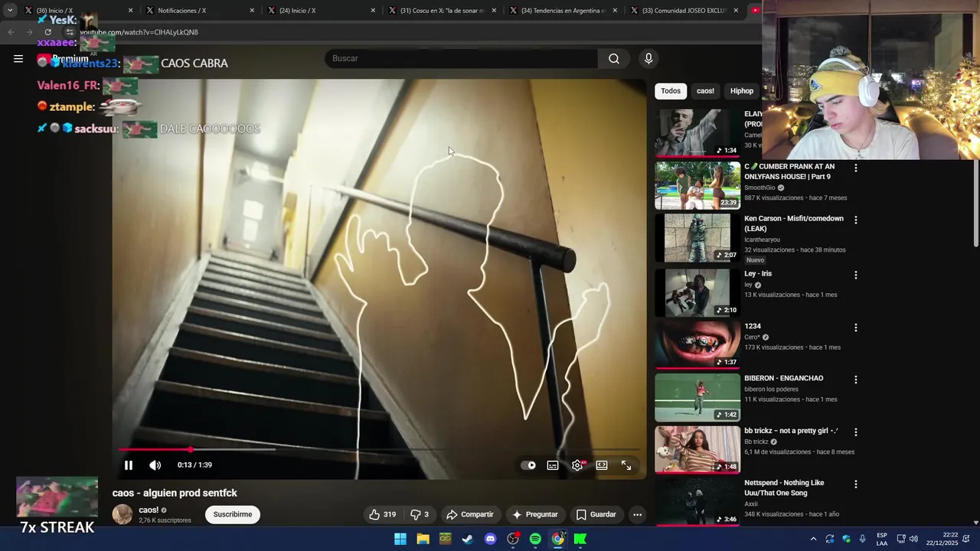Select the caos! filter chip
Image resolution: width=980 pixels, height=551 pixels.
point(705,91)
